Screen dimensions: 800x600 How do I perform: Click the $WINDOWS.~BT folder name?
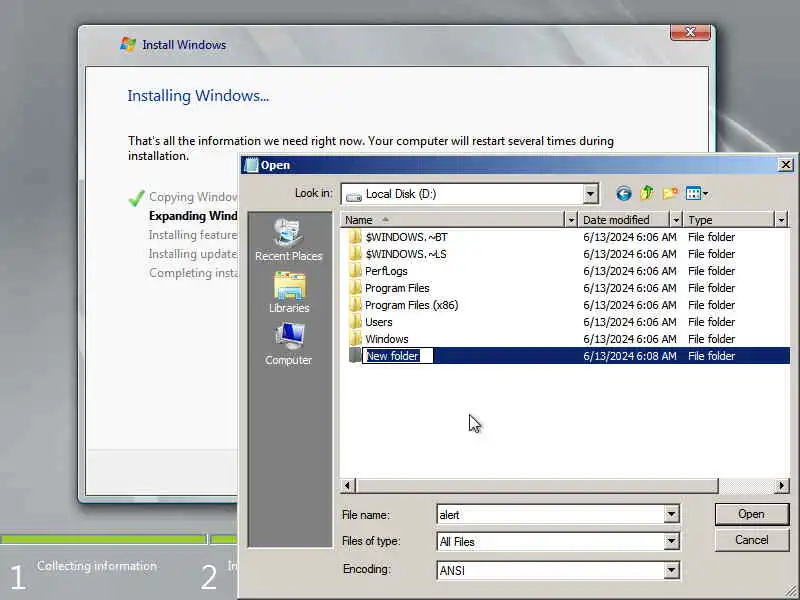[407, 237]
